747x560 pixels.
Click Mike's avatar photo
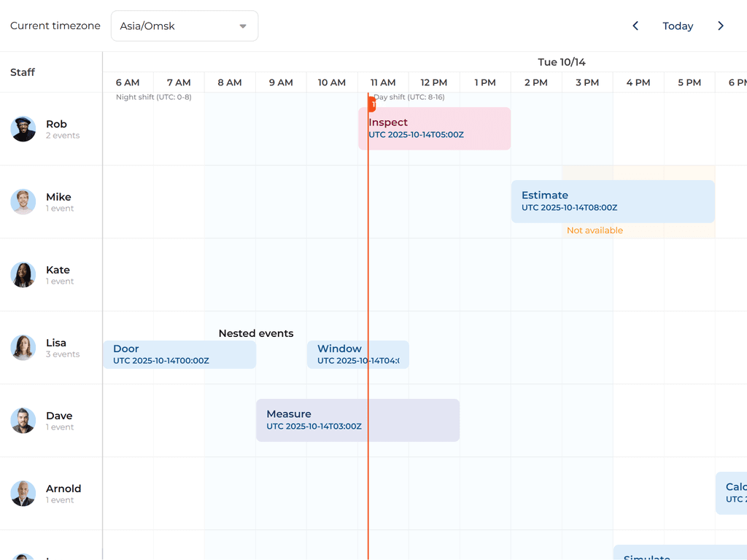[23, 202]
